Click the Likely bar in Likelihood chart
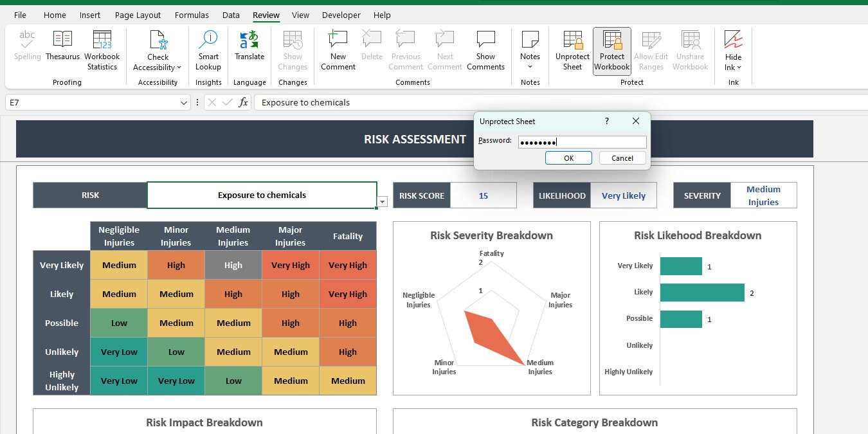 702,293
